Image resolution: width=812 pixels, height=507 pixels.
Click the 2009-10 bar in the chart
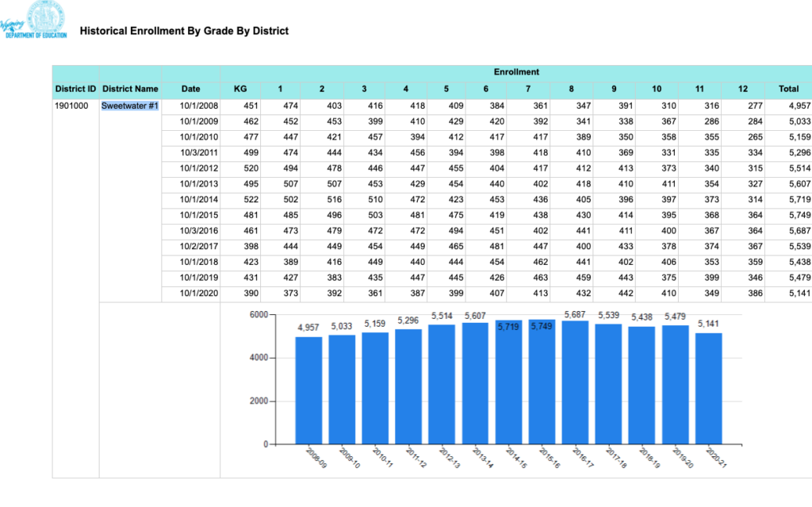point(342,390)
